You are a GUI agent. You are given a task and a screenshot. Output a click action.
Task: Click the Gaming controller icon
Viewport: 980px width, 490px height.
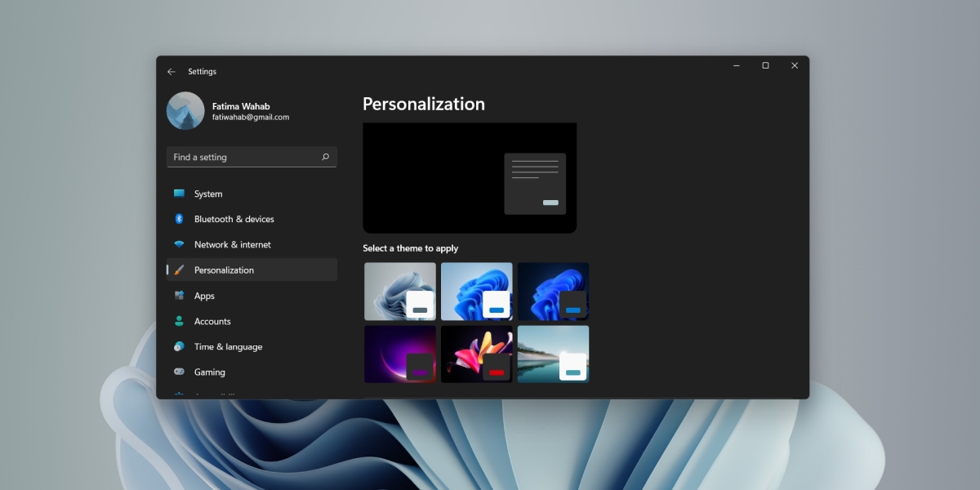coord(179,372)
